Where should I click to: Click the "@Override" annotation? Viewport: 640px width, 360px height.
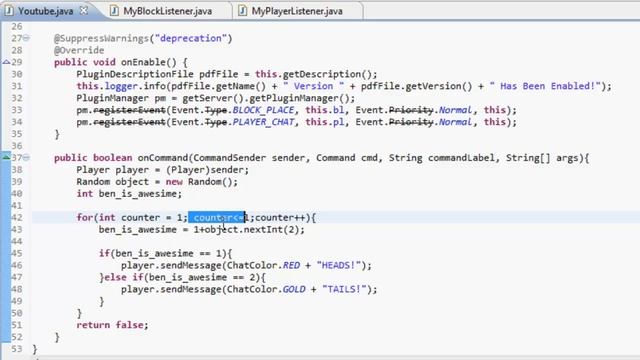(79, 50)
